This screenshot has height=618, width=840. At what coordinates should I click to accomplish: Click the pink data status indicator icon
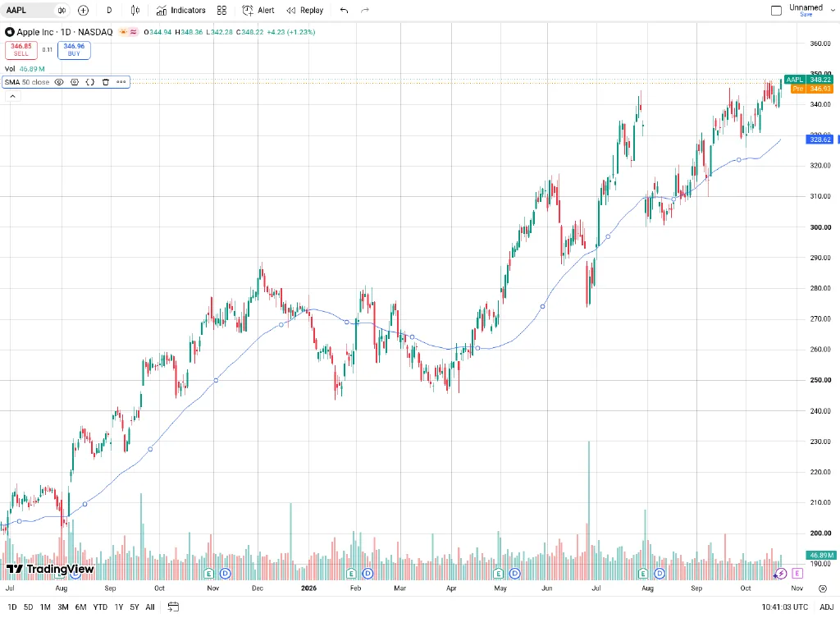(134, 32)
